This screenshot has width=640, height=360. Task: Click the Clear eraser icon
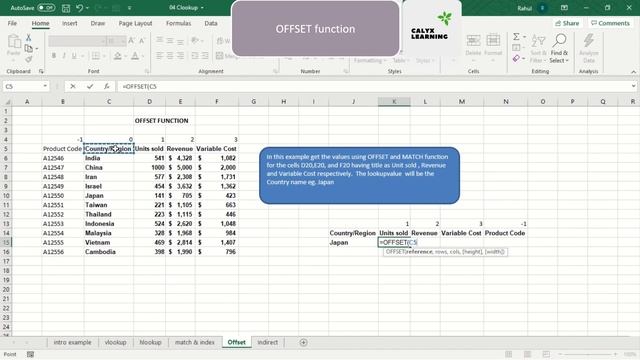516,59
